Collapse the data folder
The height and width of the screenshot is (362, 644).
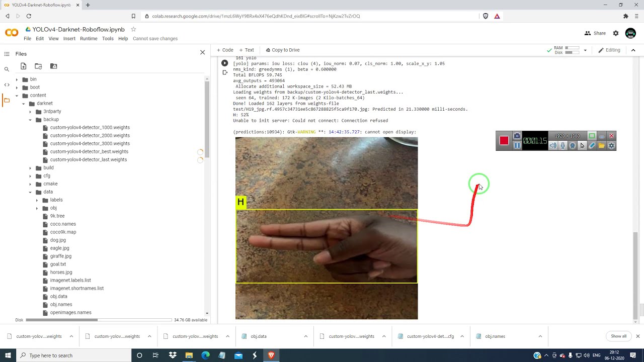pyautogui.click(x=30, y=192)
